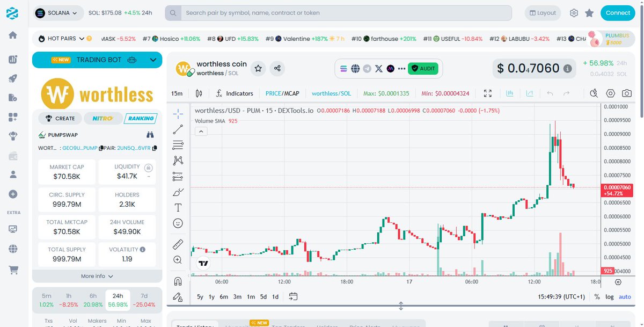Open the rocket launch icon in sidebar

[13, 78]
